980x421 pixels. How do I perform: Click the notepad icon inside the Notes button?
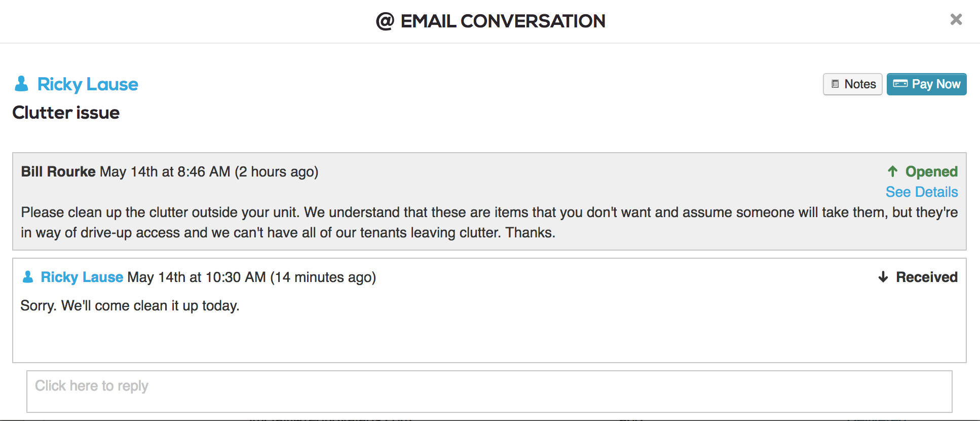835,84
